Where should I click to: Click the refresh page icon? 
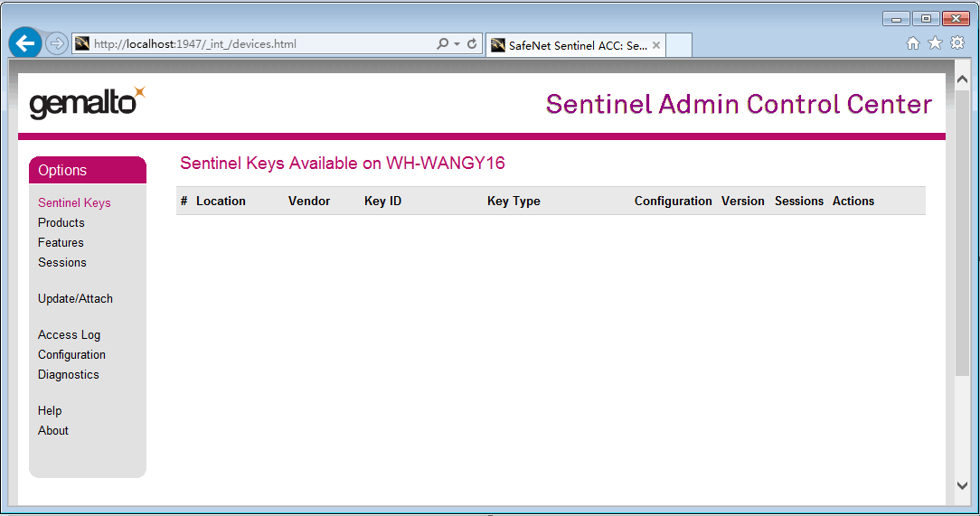472,43
